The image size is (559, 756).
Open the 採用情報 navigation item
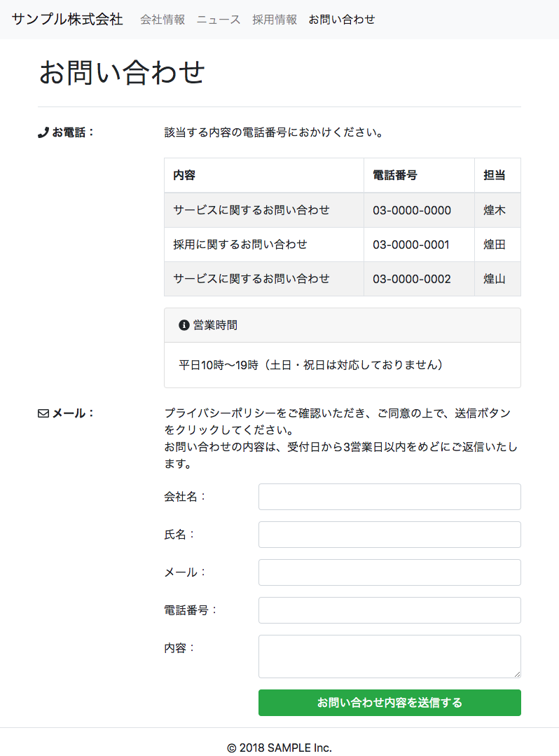(275, 20)
